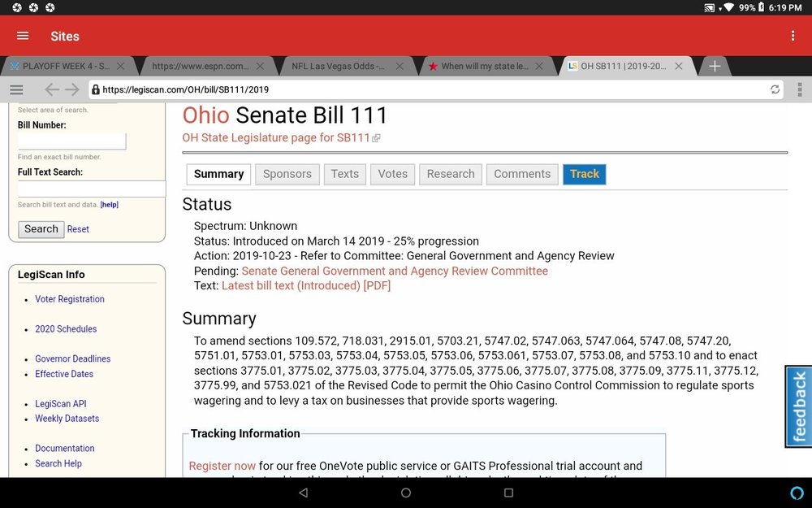Open the Sites hamburger menu in red header

(23, 36)
